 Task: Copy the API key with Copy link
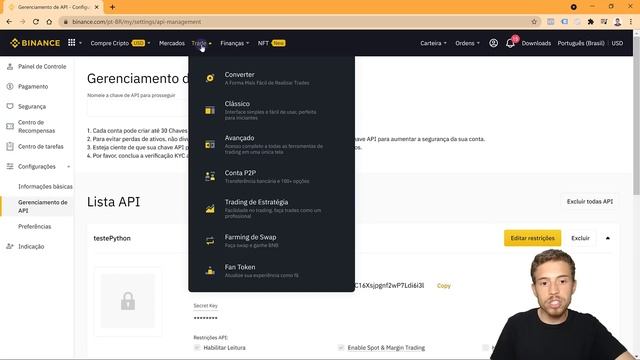444,286
